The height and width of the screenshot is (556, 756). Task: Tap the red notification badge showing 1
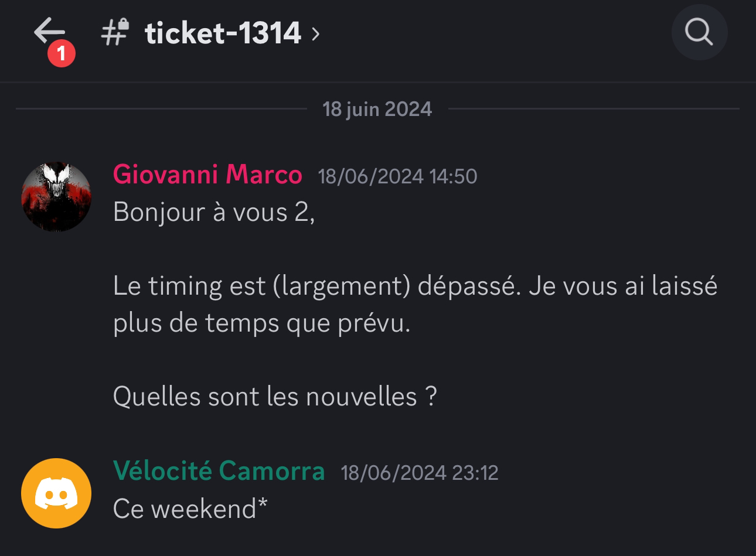point(62,55)
